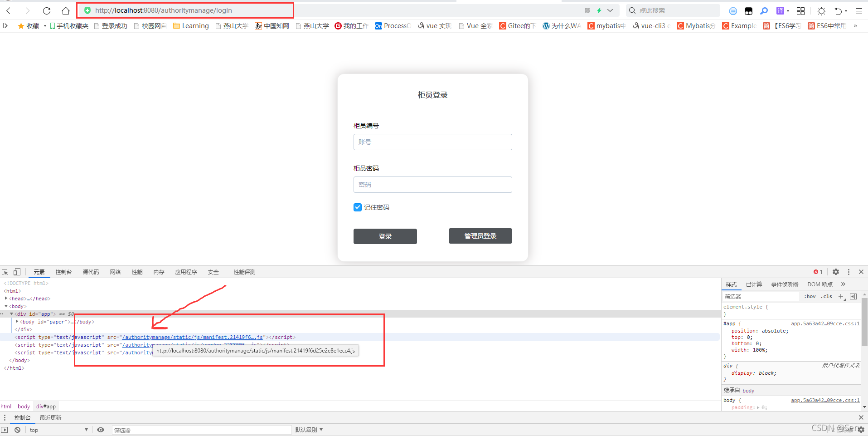Open DevTools settings gear icon
This screenshot has width=868, height=436.
click(836, 272)
